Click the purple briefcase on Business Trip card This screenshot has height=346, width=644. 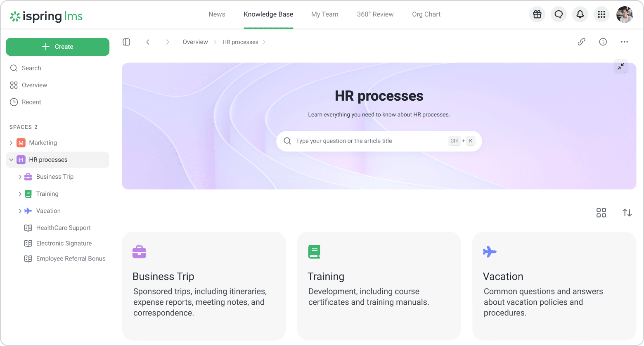click(x=139, y=252)
